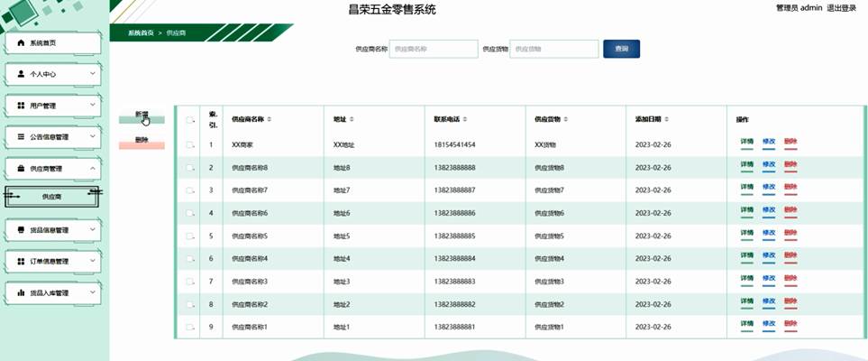Open the 系统首页 sidebar item

(52, 42)
